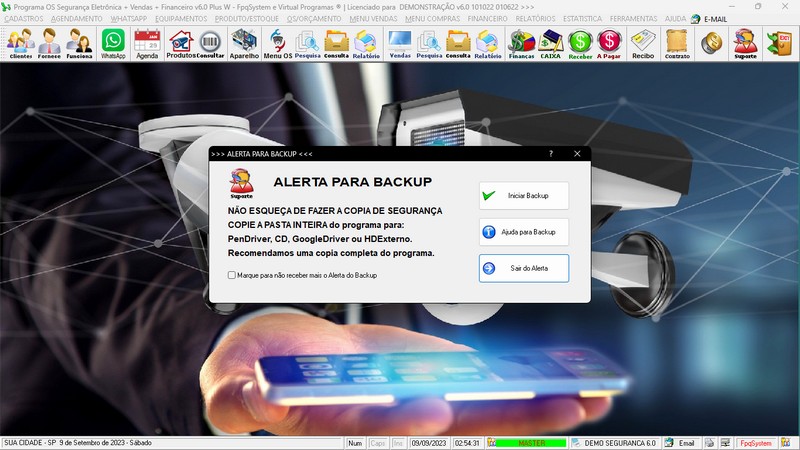The width and height of the screenshot is (800, 450).
Task: Click Pesquisa icon right of Vendas
Action: tap(429, 43)
